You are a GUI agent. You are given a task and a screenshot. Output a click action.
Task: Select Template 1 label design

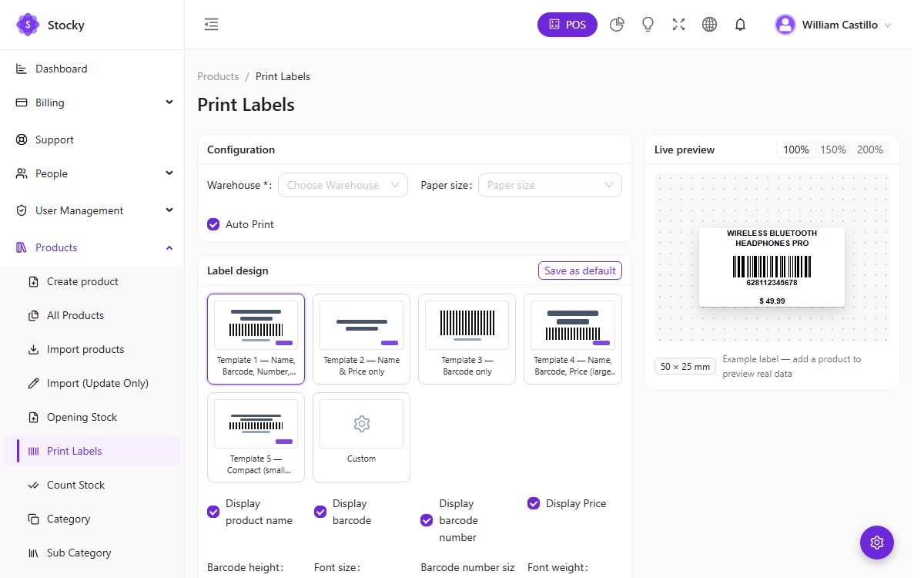(256, 338)
